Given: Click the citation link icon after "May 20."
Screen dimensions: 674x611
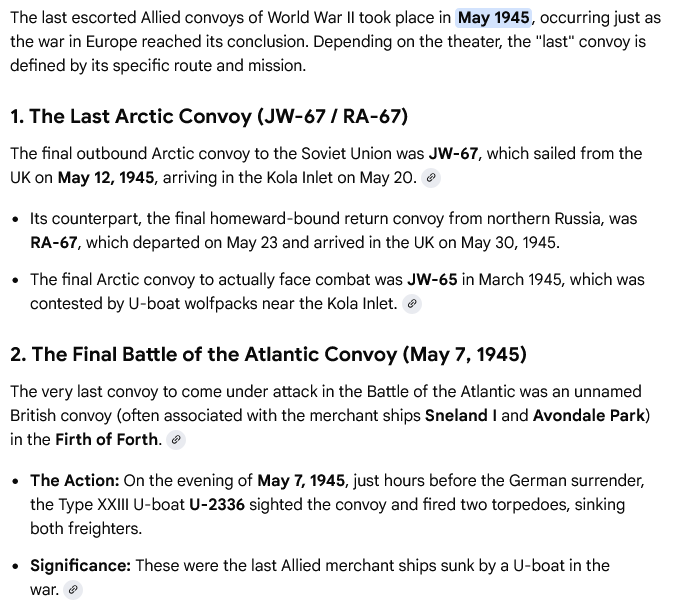Looking at the screenshot, I should click(x=431, y=178).
